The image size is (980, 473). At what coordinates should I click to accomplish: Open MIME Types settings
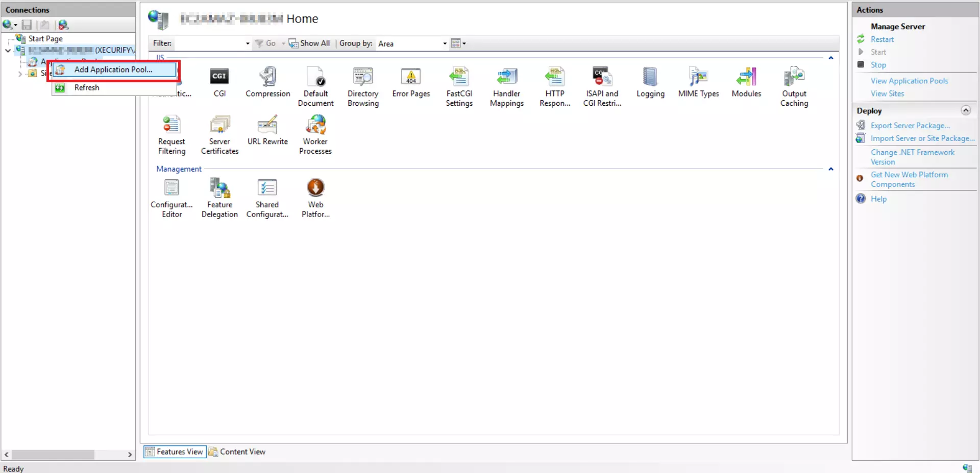tap(698, 83)
